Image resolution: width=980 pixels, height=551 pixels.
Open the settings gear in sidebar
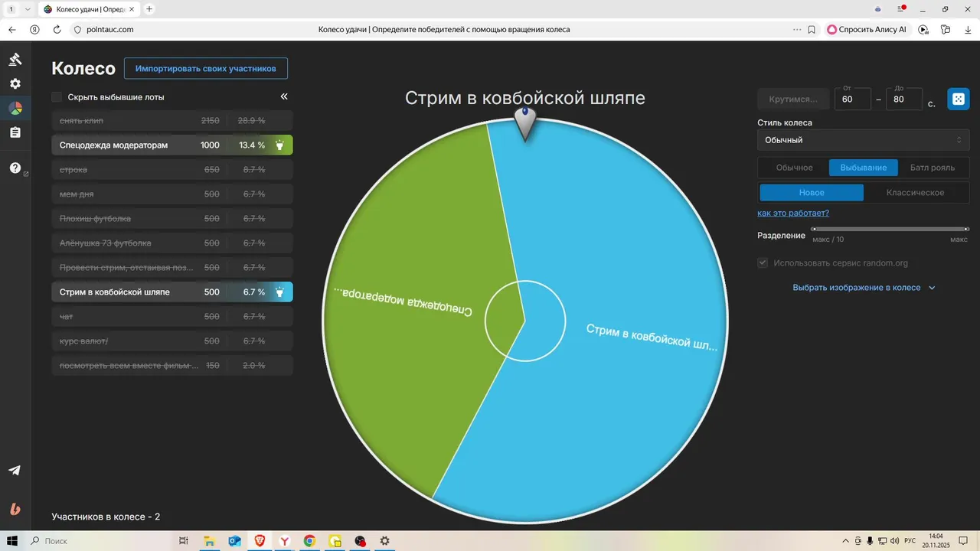[x=15, y=84]
